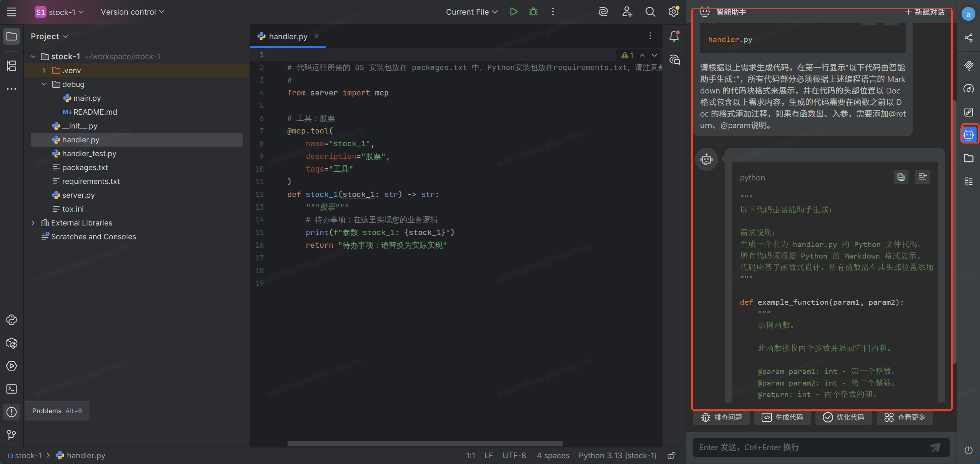Screen dimensions: 980x464
Task: Close the handler.py tab
Action: click(316, 36)
